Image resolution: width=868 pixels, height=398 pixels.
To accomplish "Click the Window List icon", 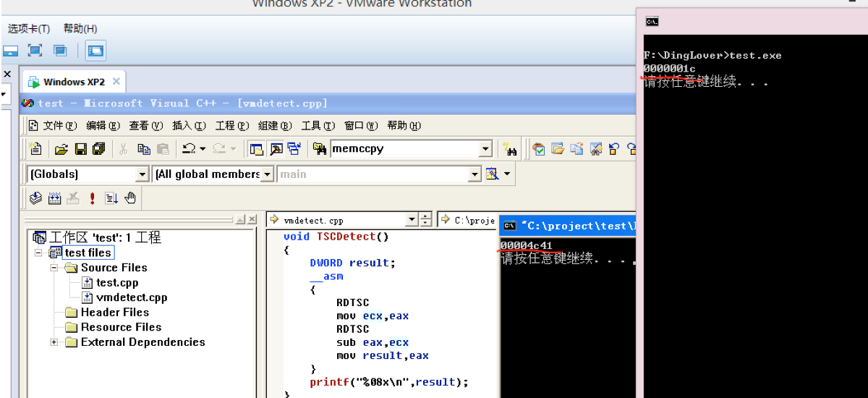I will tap(294, 149).
